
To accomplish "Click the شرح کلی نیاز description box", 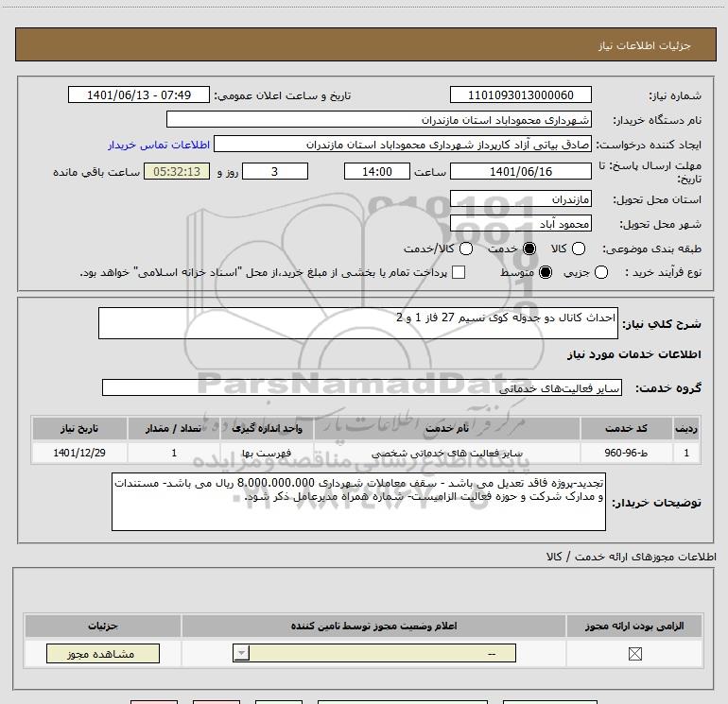I will (358, 323).
